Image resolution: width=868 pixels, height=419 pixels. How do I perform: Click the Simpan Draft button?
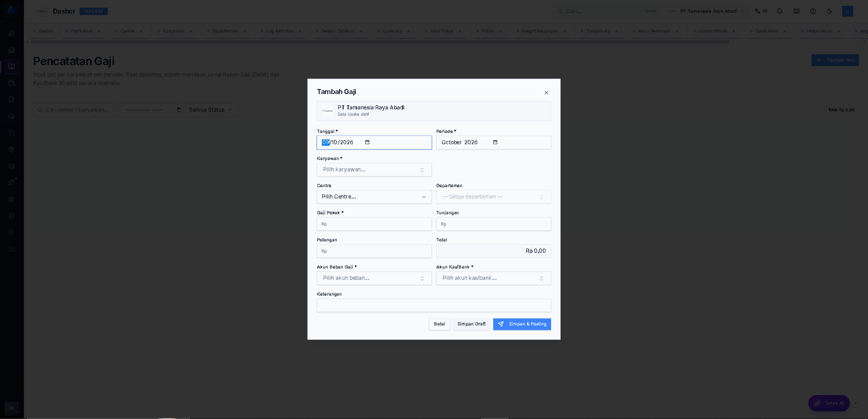[x=472, y=324]
